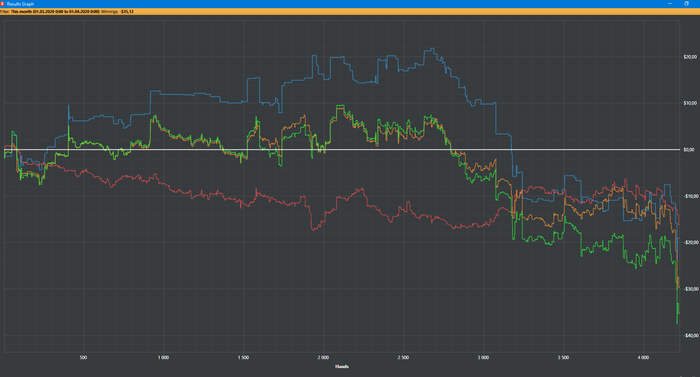
Task: Click the 500 x-axis tick label
Action: [x=83, y=358]
